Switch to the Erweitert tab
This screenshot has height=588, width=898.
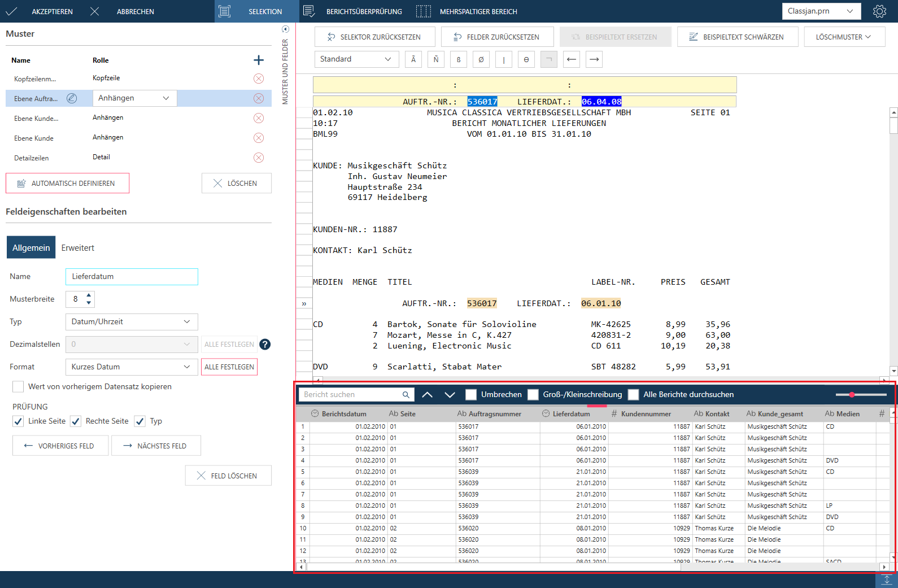(x=78, y=248)
